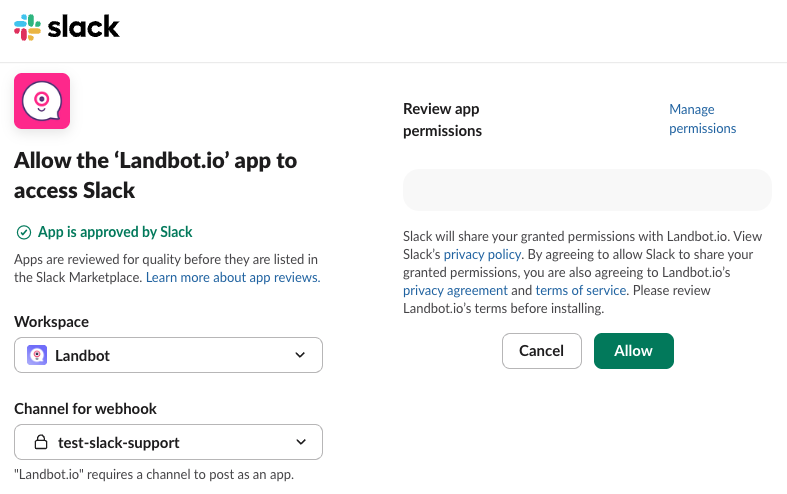Click the pink Landbot.io app icon
The height and width of the screenshot is (494, 787).
click(42, 101)
